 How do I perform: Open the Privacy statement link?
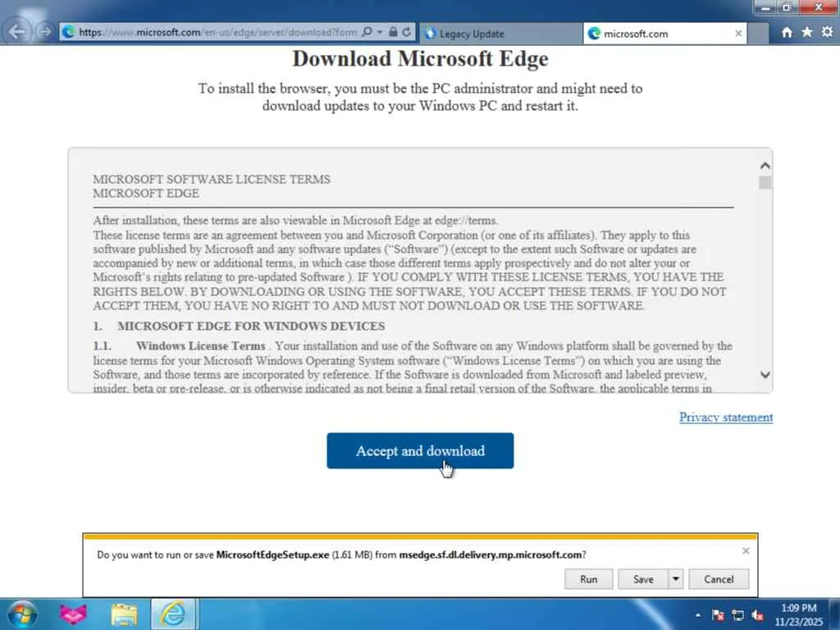pos(726,417)
